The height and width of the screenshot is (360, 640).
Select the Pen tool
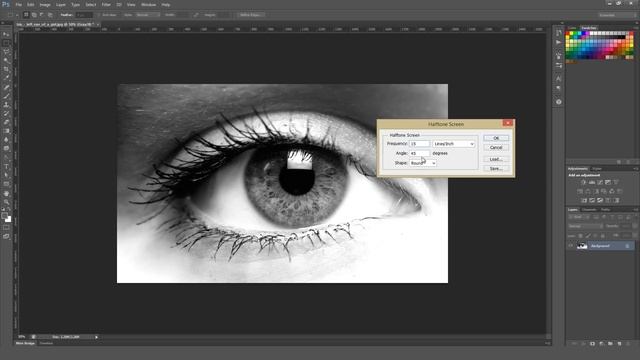tap(6, 157)
